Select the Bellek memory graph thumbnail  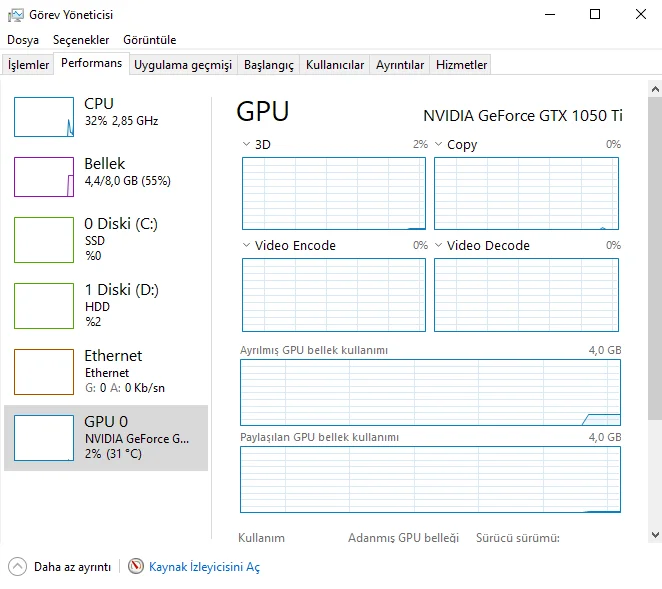[44, 177]
